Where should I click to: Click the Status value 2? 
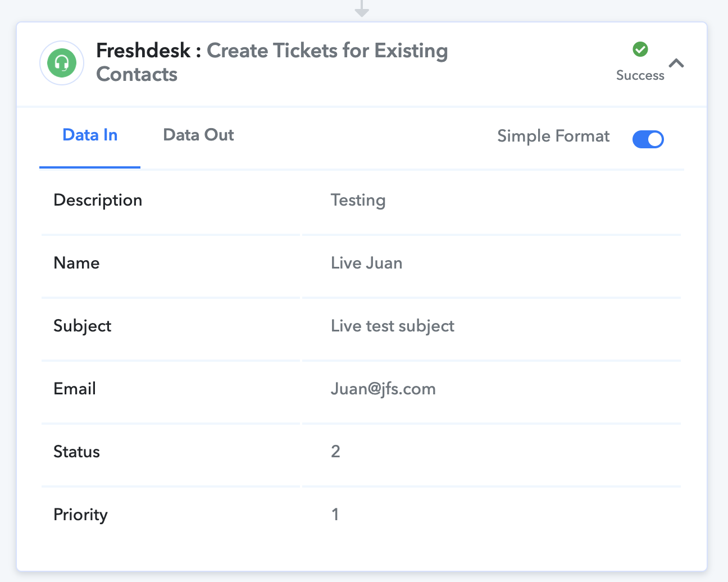coord(335,452)
